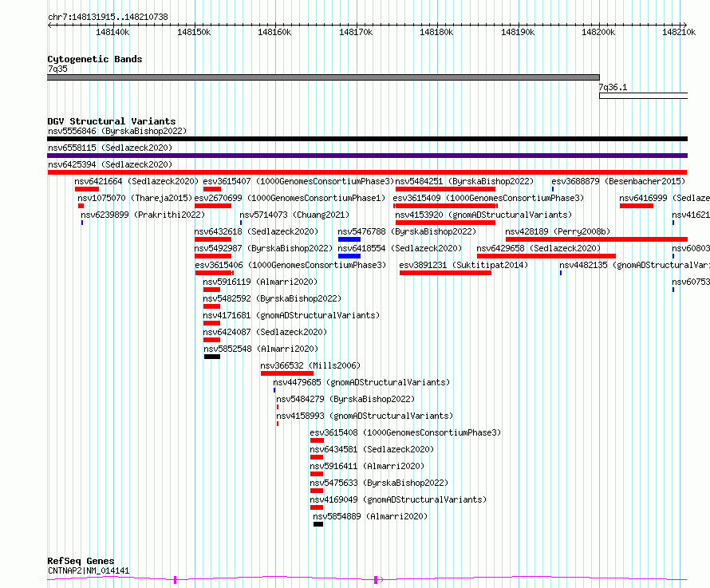Open the esv3688879 (Besenbacher2015) variant label
This screenshot has width=710, height=588.
[618, 181]
